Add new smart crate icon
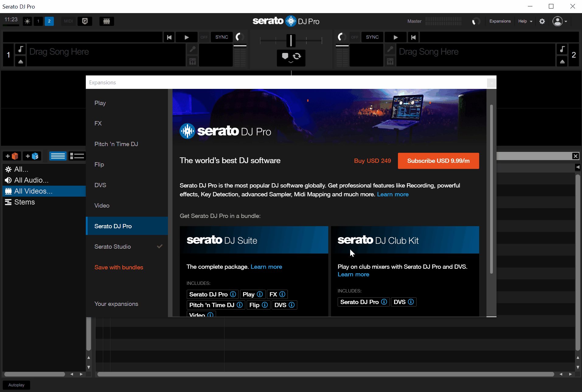The image size is (582, 392). (x=32, y=156)
